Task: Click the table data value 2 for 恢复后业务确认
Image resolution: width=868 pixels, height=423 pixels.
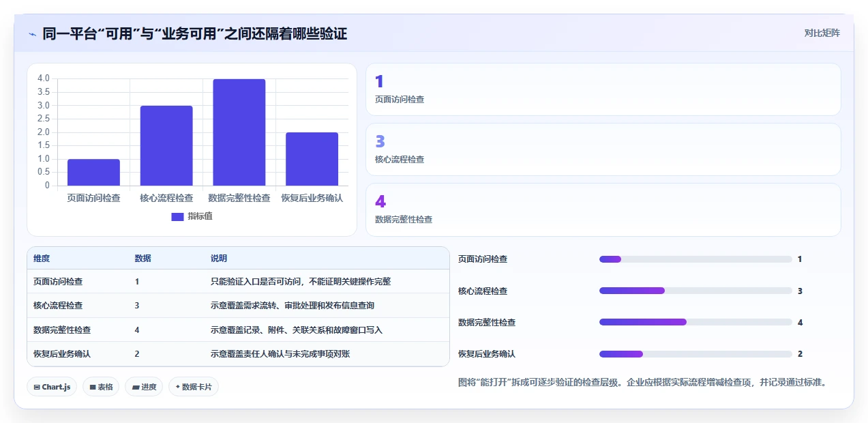Action: click(x=137, y=354)
